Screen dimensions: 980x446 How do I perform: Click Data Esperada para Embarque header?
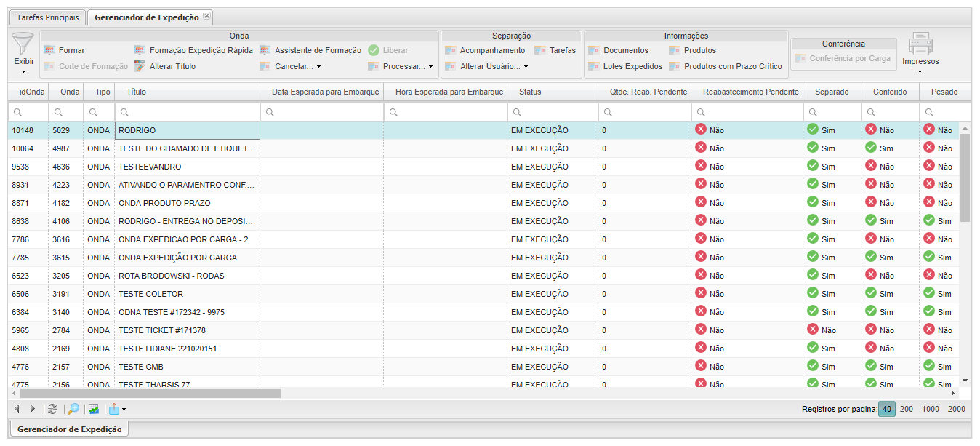(322, 92)
